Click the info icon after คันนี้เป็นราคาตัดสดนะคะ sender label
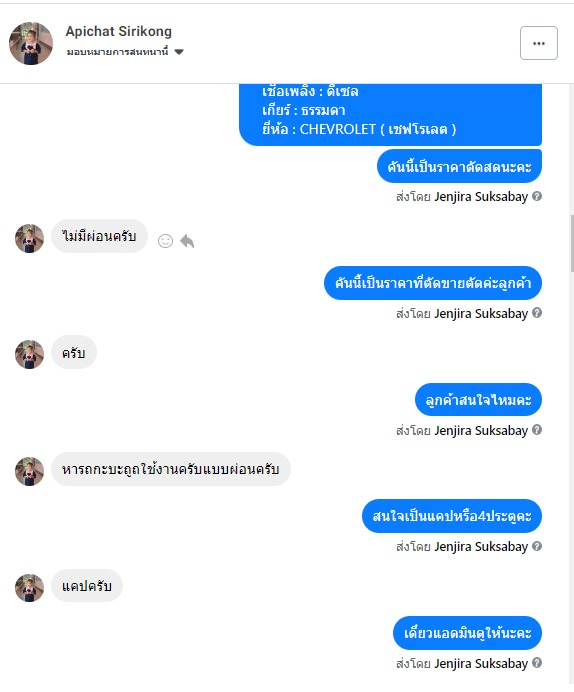The height and width of the screenshot is (692, 574). (x=537, y=196)
